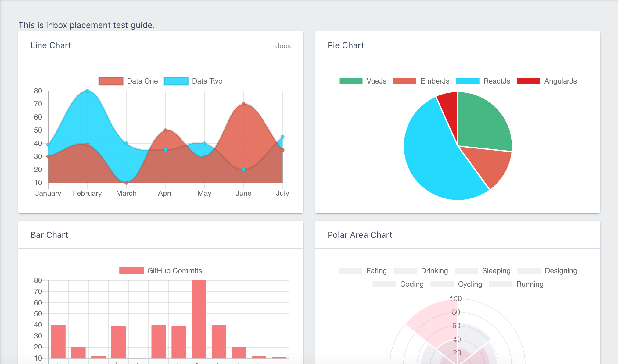Viewport: 618px width, 364px height.
Task: Click the Bar Chart title
Action: [x=49, y=235]
